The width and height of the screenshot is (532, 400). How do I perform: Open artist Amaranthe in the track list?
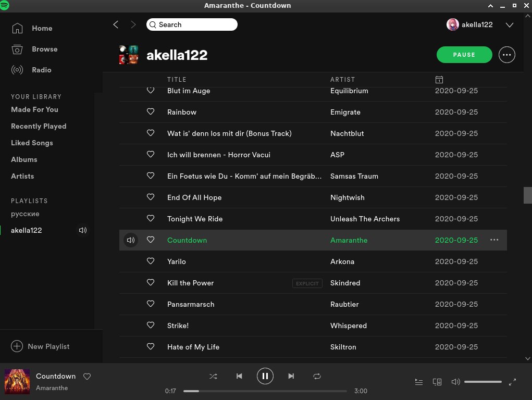coord(349,240)
